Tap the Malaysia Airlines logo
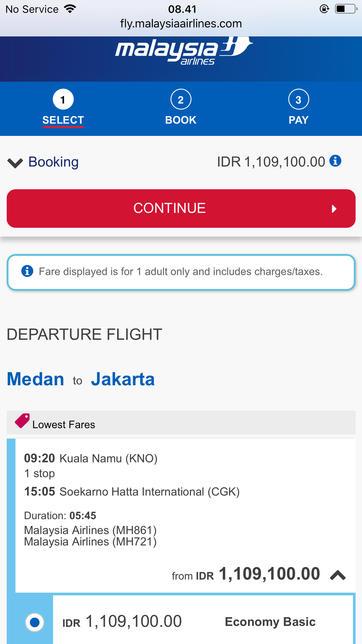The image size is (362, 644). (x=184, y=51)
